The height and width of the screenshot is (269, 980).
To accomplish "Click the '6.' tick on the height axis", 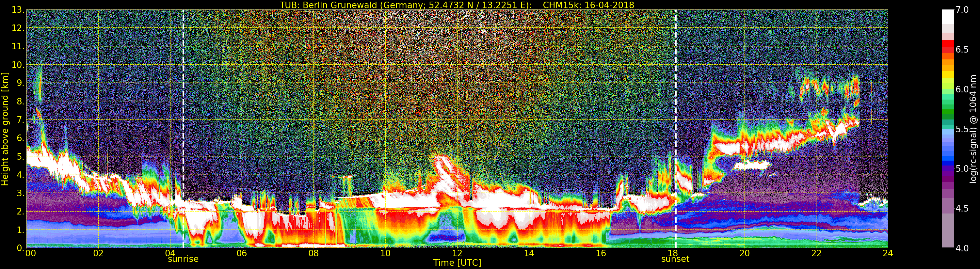I will pyautogui.click(x=20, y=138).
